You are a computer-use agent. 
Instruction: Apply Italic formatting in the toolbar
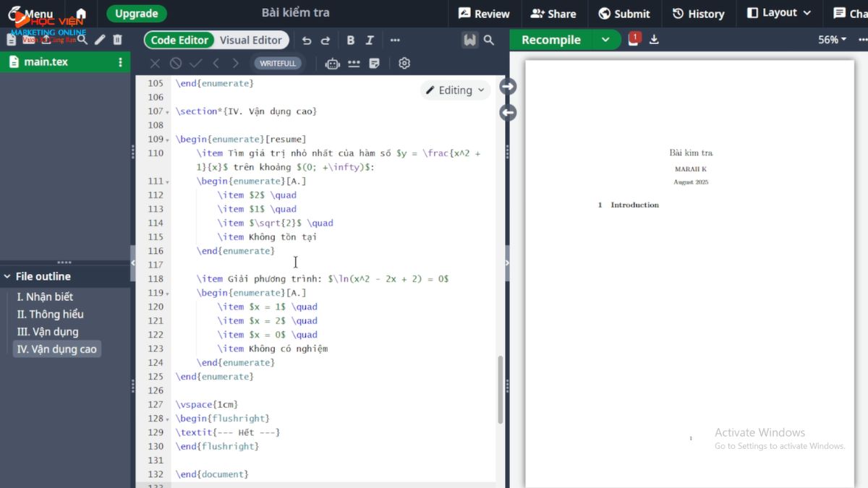tap(369, 40)
